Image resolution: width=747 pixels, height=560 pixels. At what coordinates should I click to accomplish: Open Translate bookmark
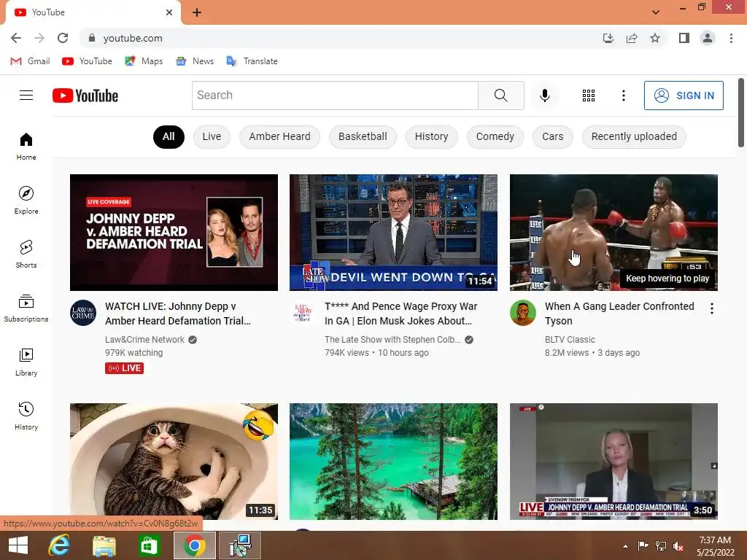click(252, 61)
